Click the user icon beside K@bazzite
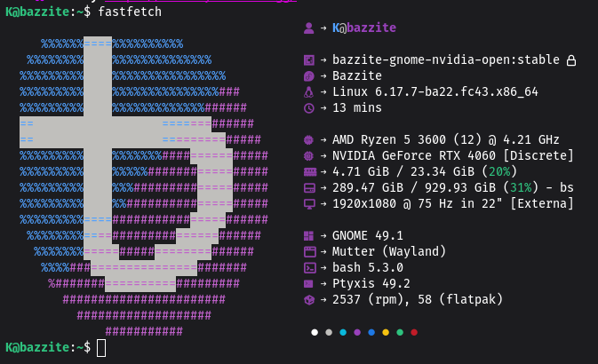Viewport: 598px width, 364px height. pyautogui.click(x=309, y=28)
